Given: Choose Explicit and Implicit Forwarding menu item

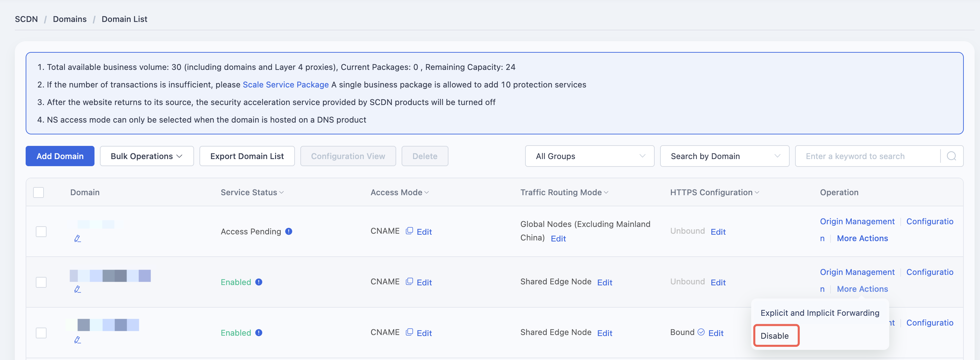Looking at the screenshot, I should (x=820, y=313).
